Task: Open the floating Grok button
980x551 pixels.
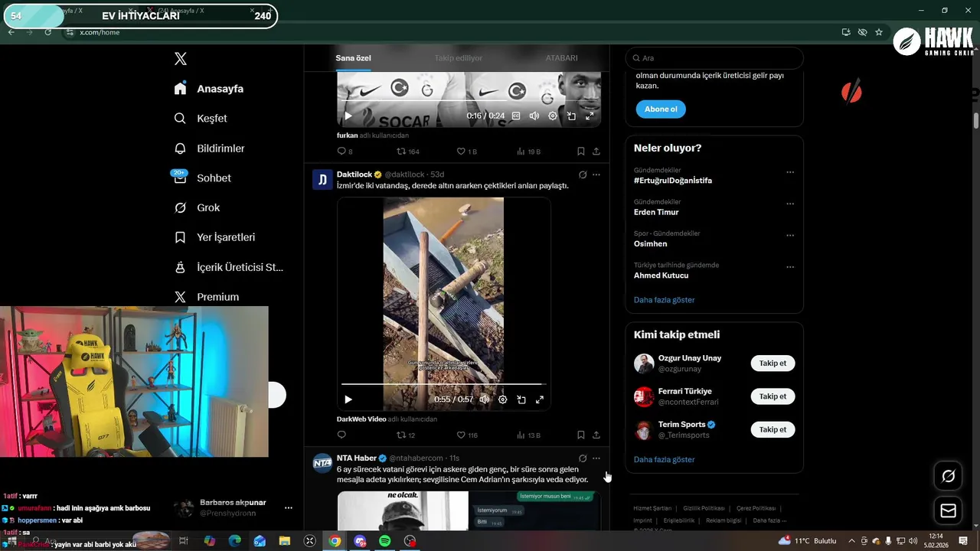Action: (949, 477)
